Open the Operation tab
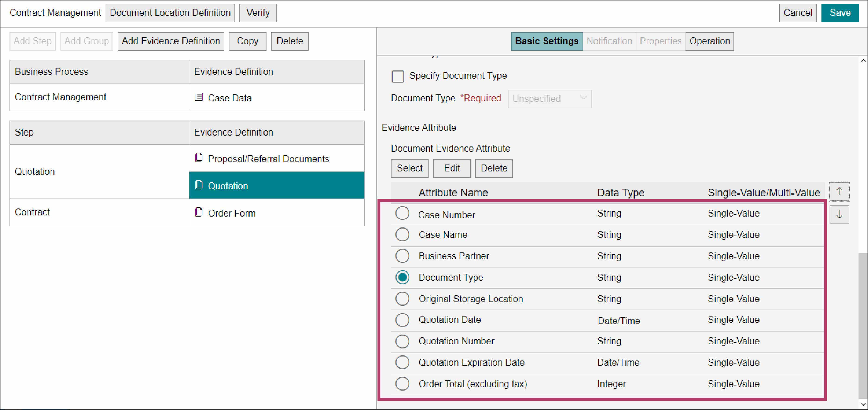Viewport: 868px width, 410px height. (710, 41)
